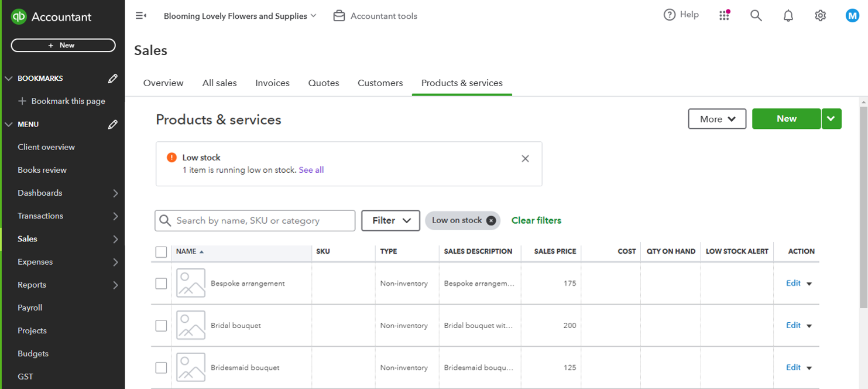The height and width of the screenshot is (389, 868).
Task: Collapse the left navigation menu icon
Action: (141, 16)
